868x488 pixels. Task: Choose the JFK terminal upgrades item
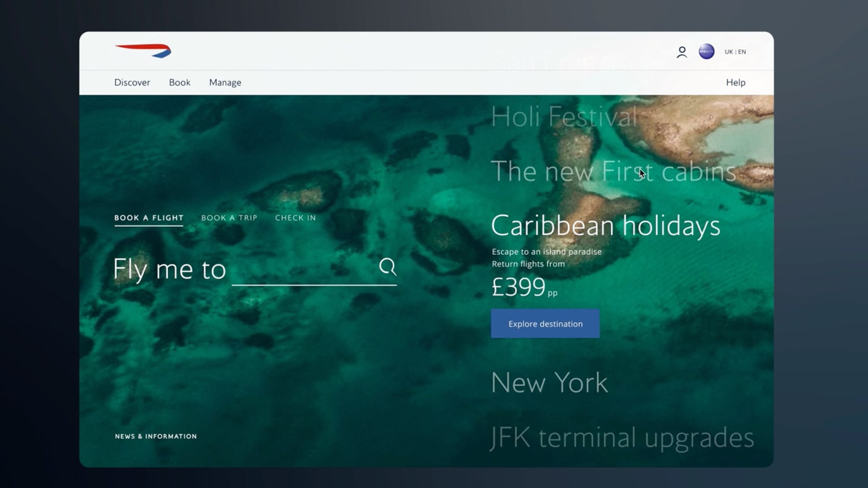[622, 437]
